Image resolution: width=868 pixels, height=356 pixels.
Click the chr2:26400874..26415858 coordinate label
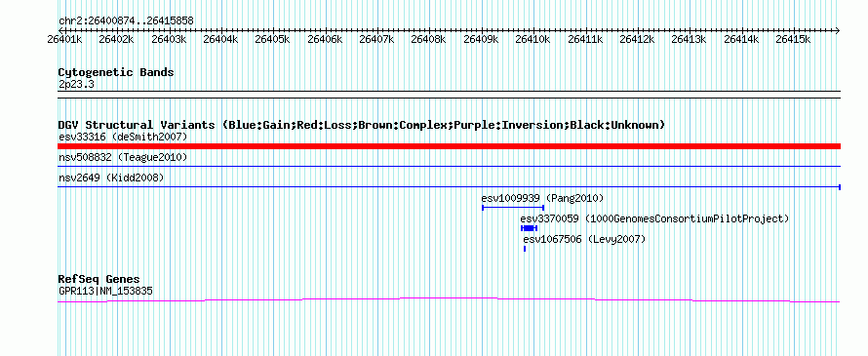point(126,21)
